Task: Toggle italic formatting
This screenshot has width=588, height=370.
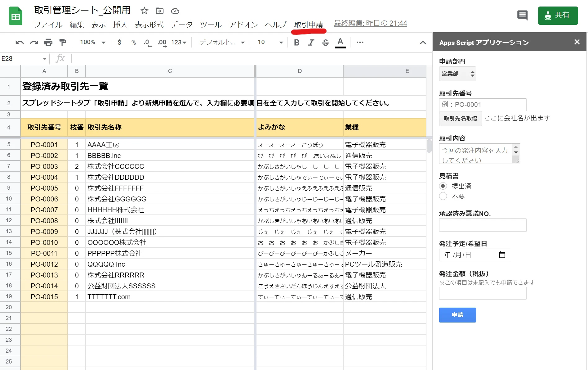Action: coord(311,42)
